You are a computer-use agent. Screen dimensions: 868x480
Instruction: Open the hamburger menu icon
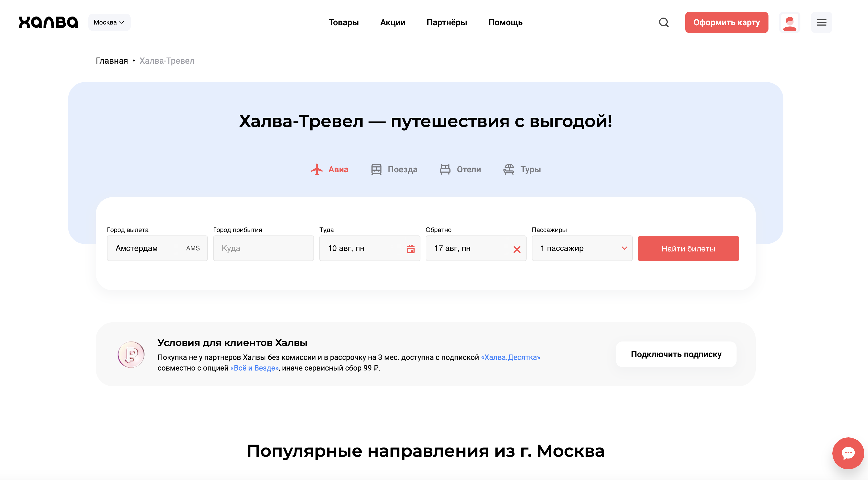point(821,22)
